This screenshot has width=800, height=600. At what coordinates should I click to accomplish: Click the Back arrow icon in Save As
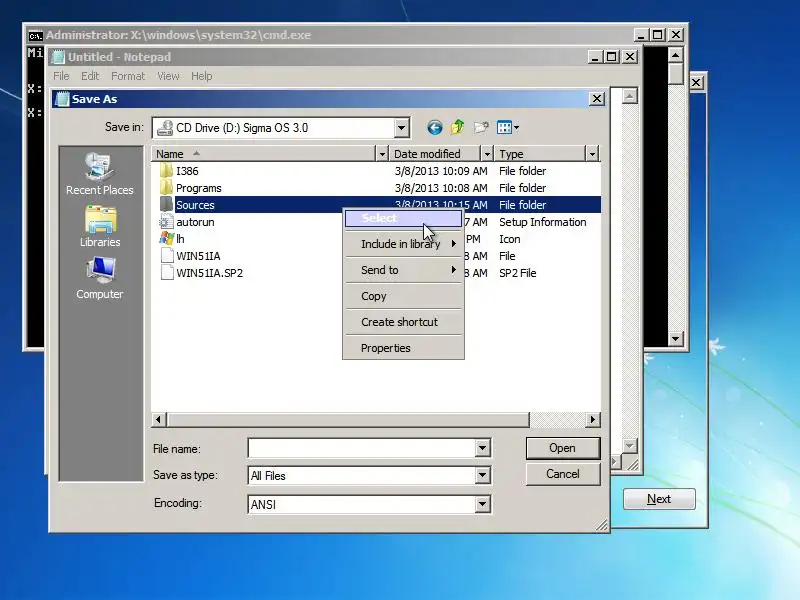pyautogui.click(x=435, y=128)
